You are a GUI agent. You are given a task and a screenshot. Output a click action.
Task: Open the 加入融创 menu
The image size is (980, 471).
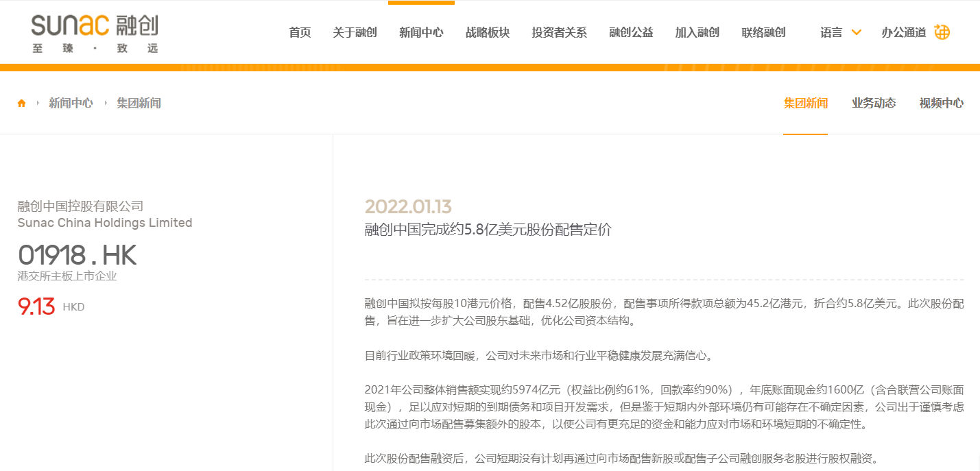[x=697, y=32]
